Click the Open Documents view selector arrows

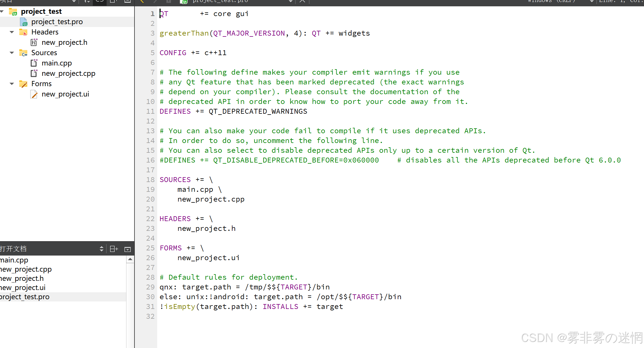tap(101, 249)
